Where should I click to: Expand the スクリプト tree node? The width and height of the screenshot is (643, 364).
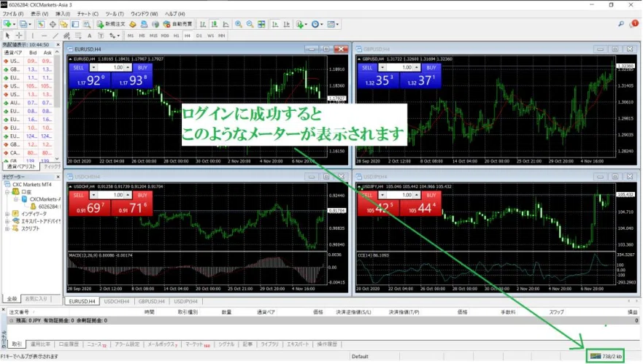(7, 229)
